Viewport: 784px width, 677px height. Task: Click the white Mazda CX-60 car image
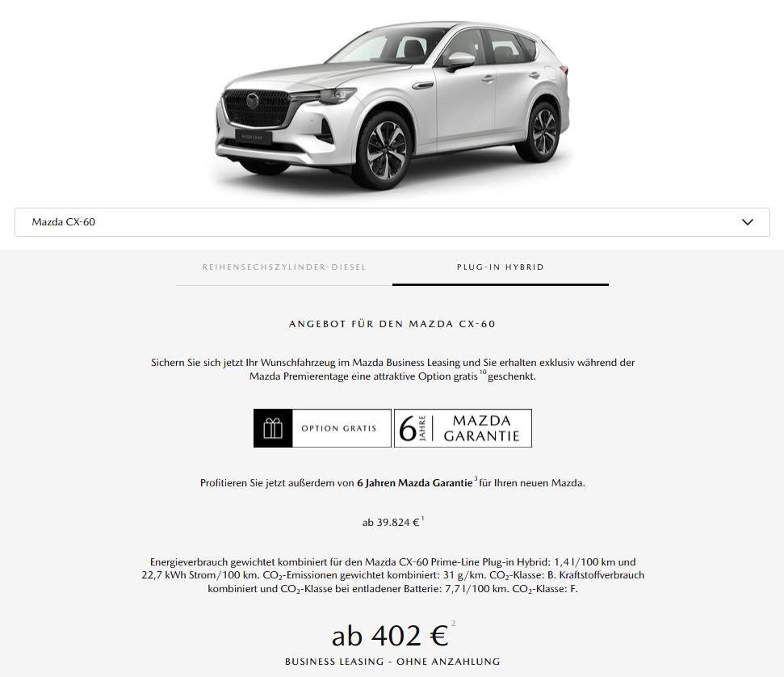coord(392,104)
